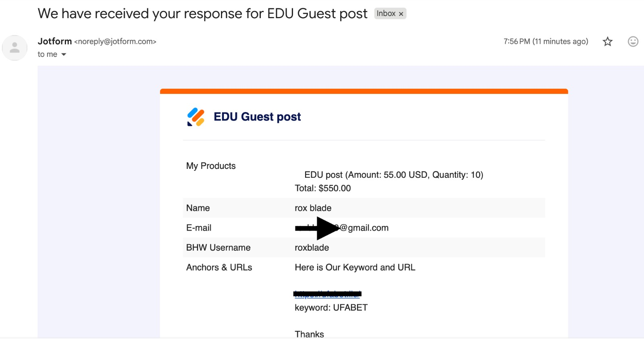Click the Total: $550.00 text

pos(323,188)
